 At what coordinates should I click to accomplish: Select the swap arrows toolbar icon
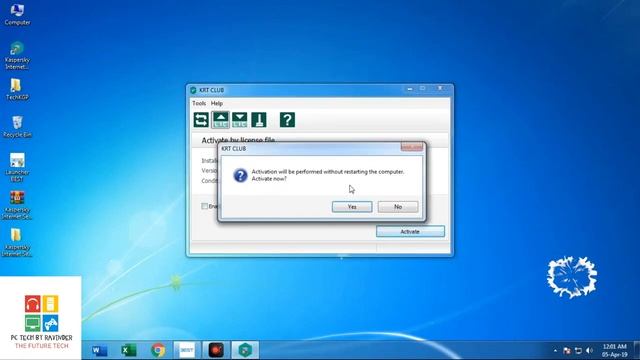(201, 120)
